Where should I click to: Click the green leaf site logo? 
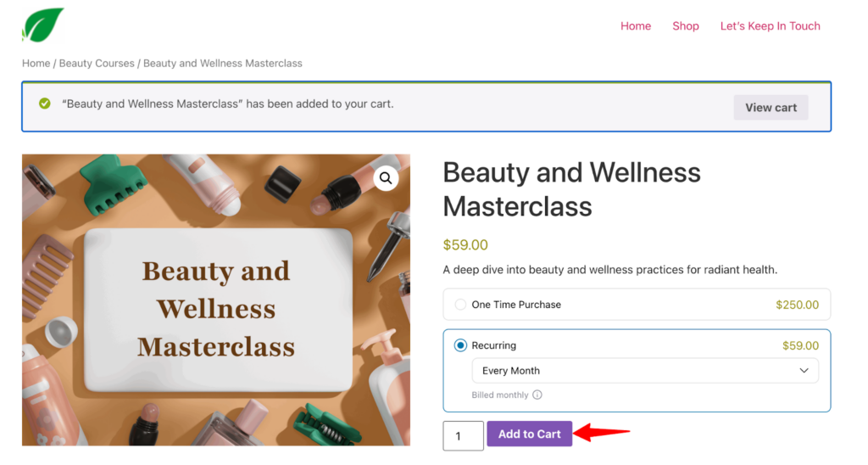click(42, 25)
